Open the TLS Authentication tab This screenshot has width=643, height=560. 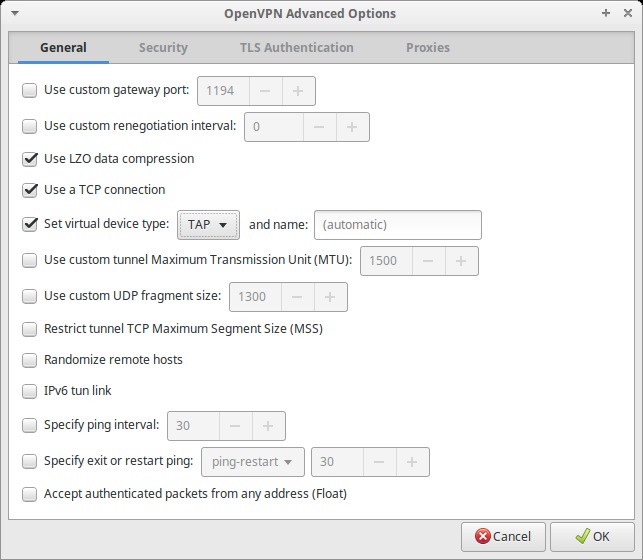pos(296,48)
